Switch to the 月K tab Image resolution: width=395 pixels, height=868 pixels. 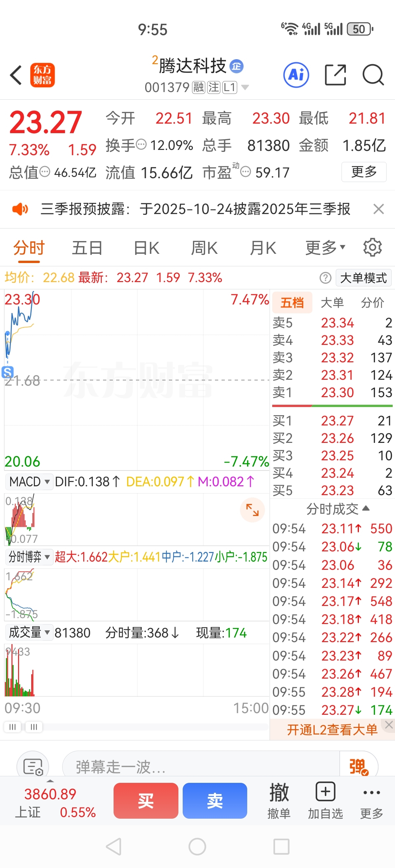click(263, 248)
